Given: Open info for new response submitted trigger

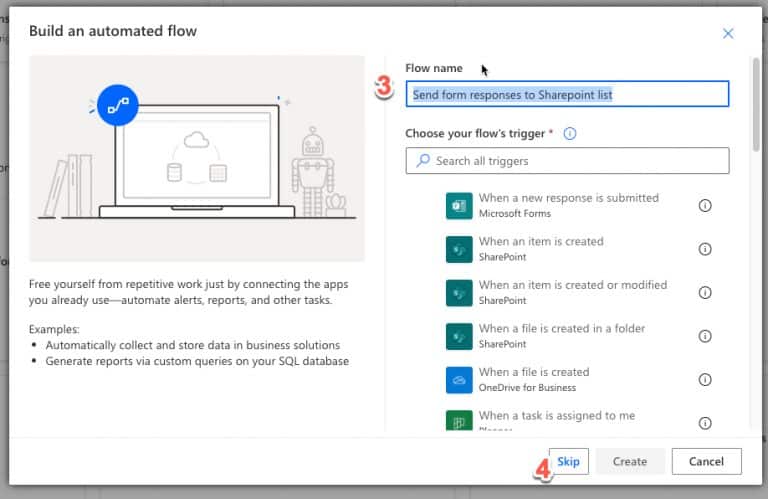Looking at the screenshot, I should pos(704,206).
